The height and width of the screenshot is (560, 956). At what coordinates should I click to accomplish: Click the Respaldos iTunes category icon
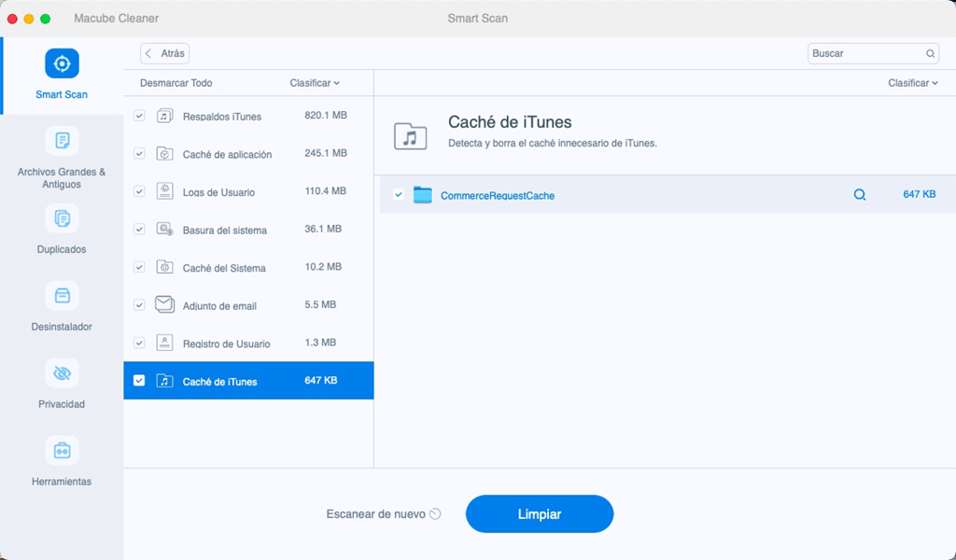click(x=164, y=115)
